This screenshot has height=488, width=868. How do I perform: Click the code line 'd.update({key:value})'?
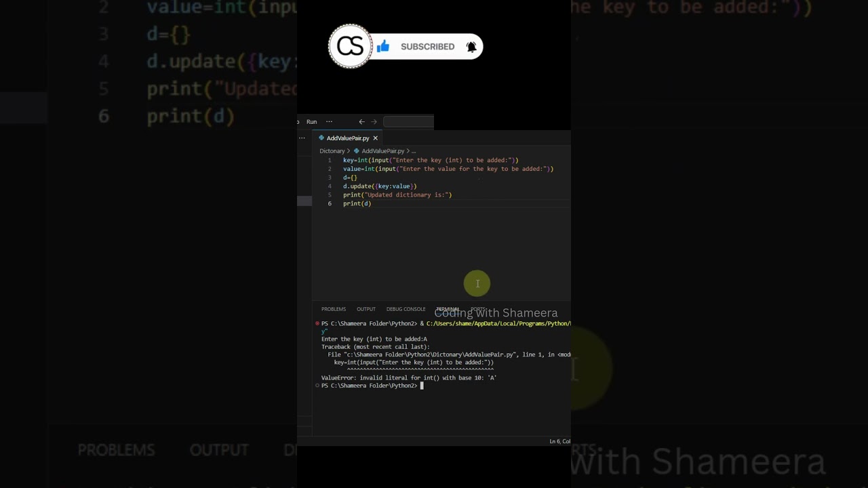[x=380, y=186]
